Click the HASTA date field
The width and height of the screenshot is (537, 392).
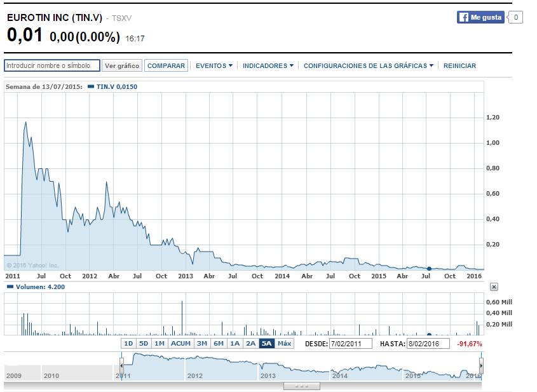coord(428,344)
